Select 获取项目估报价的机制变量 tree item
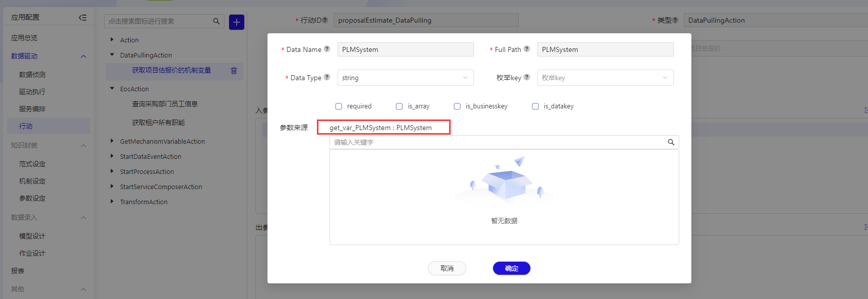Screen dimensions: 868x299 point(172,71)
